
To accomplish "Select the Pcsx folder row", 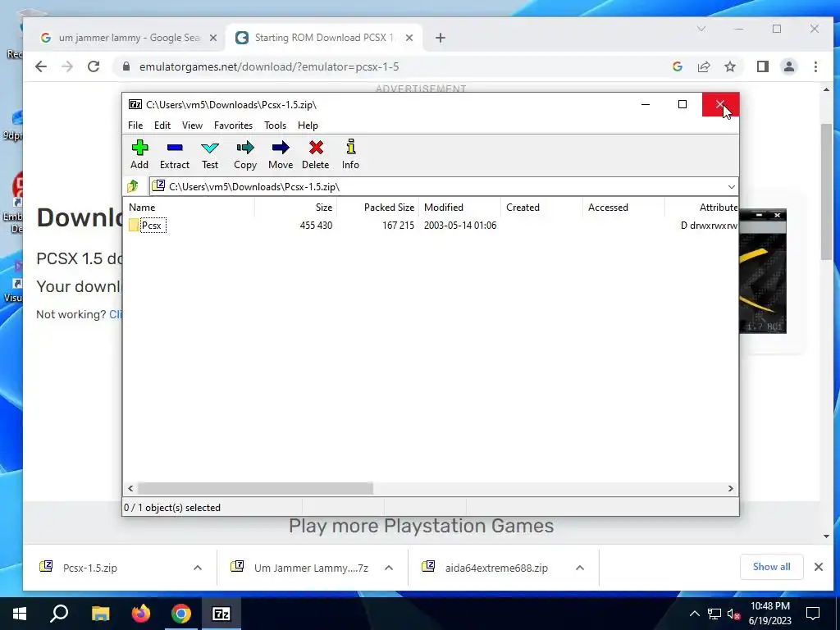I will tap(428, 226).
